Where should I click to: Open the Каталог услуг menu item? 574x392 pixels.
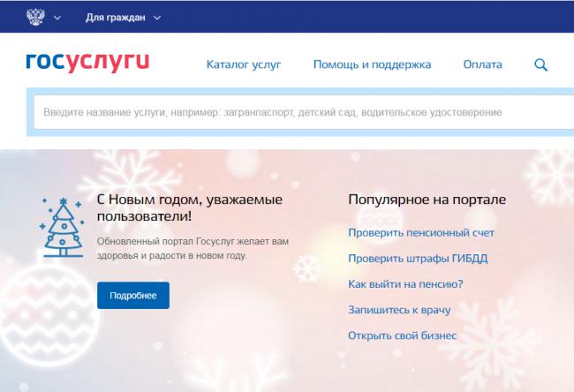[244, 64]
